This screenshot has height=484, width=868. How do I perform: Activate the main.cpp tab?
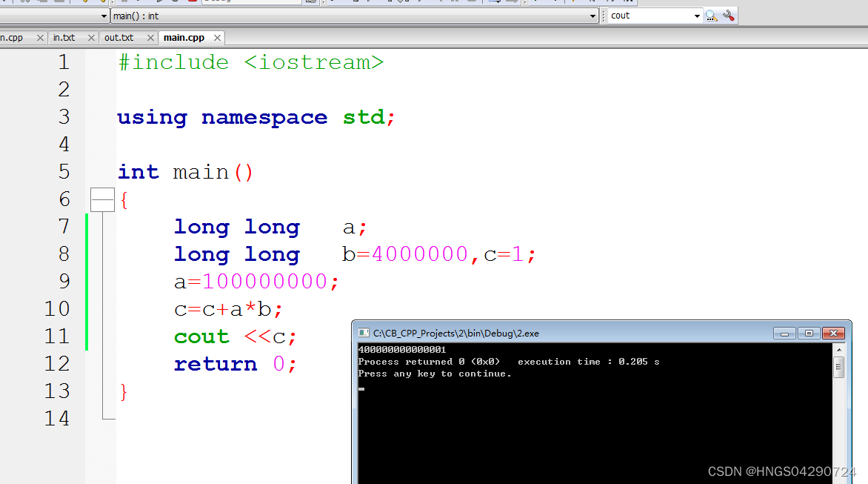pos(185,37)
